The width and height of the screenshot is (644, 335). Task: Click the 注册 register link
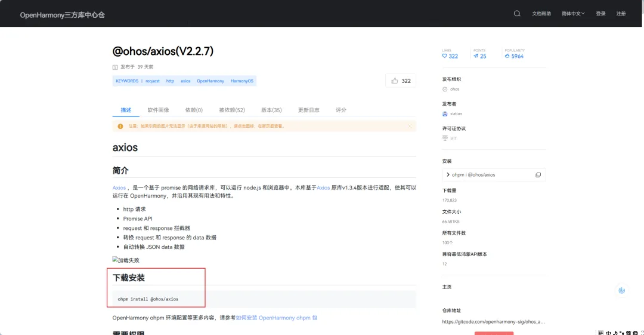click(x=621, y=14)
